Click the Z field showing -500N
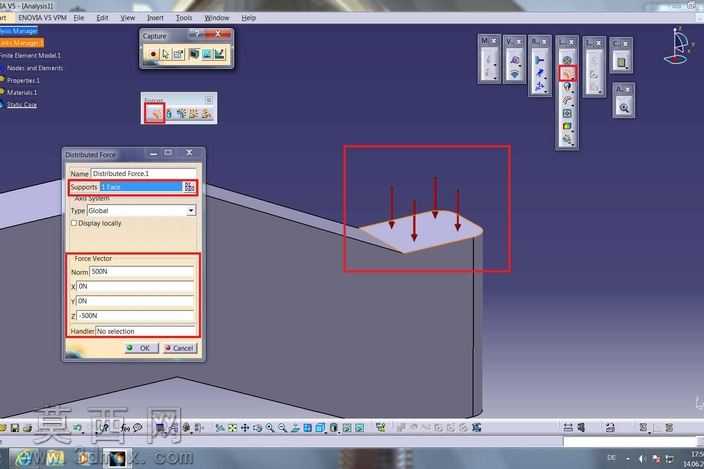The image size is (704, 469). point(135,316)
